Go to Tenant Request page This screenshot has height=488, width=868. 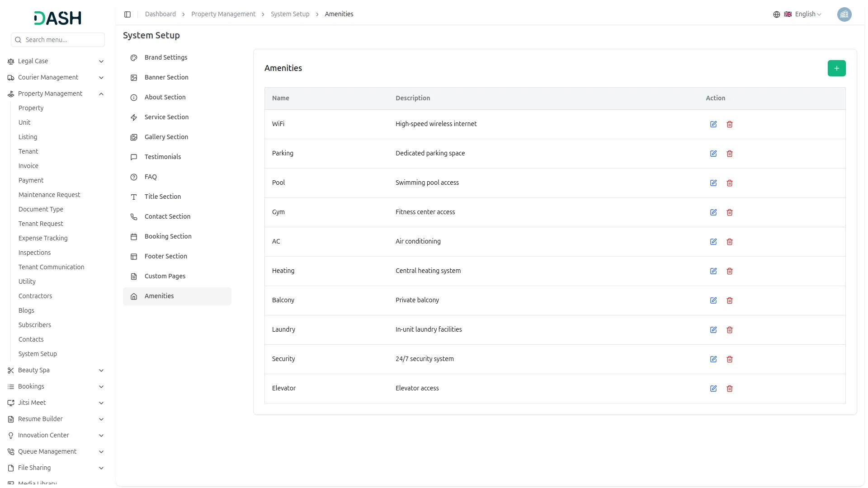(41, 224)
